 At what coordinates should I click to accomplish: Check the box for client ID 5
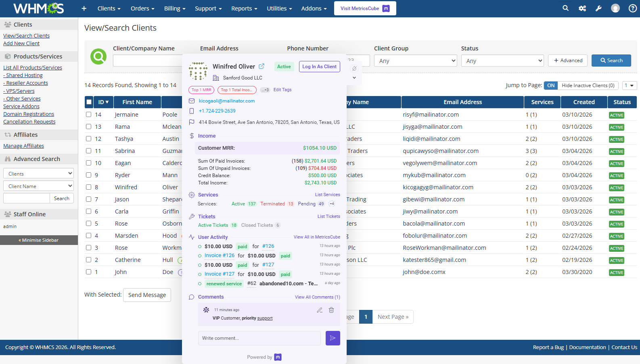[x=88, y=224]
